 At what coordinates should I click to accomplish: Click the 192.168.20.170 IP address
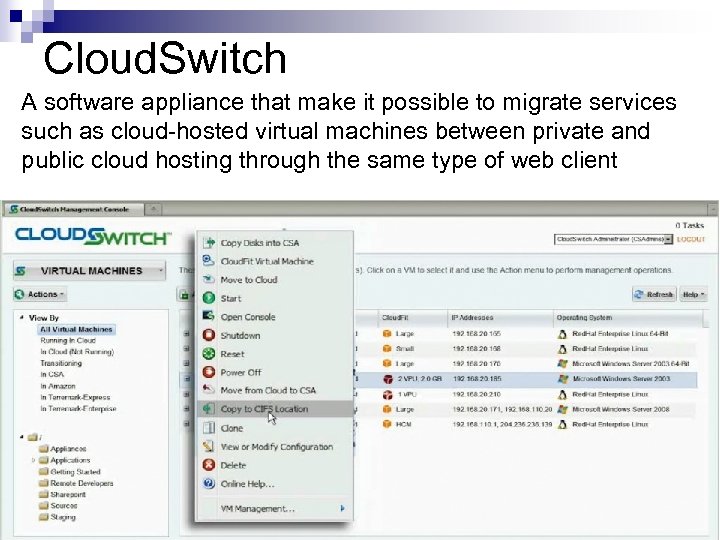[476, 364]
